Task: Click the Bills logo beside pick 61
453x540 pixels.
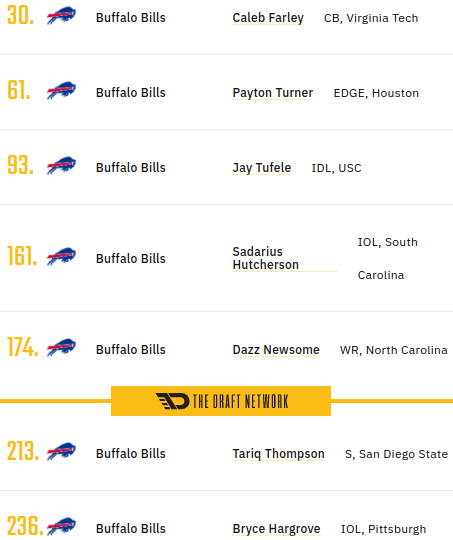Action: pyautogui.click(x=61, y=91)
